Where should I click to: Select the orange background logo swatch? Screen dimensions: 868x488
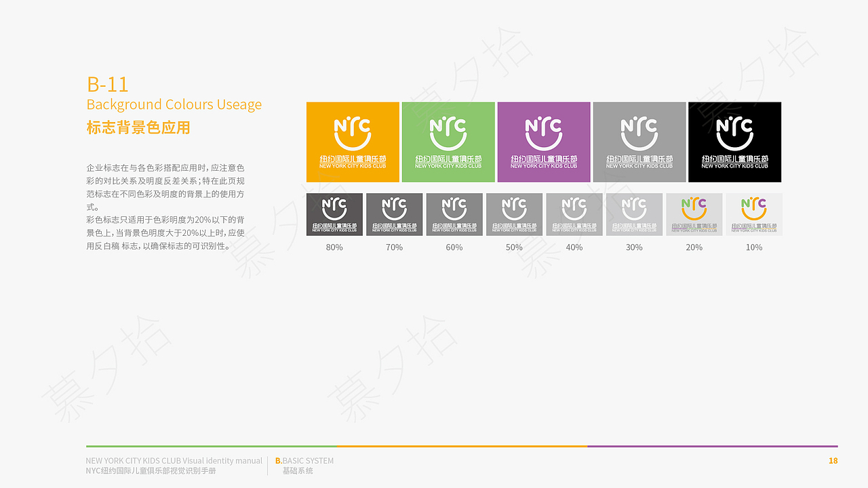pyautogui.click(x=353, y=142)
